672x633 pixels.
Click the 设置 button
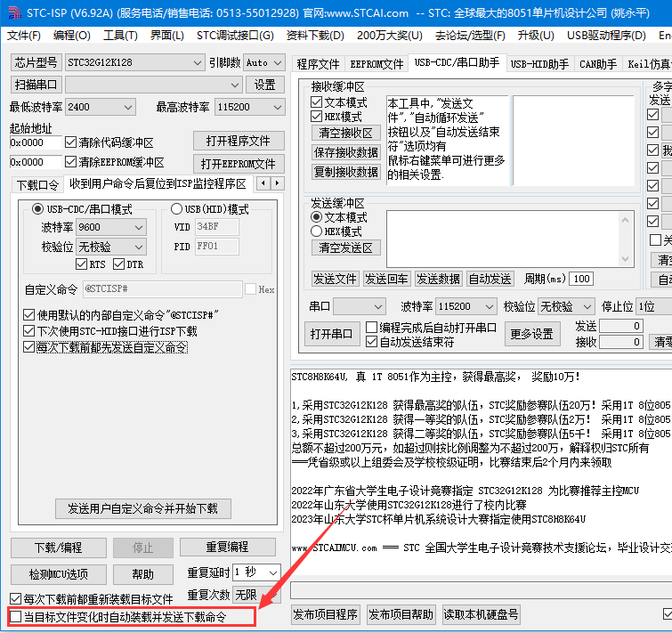click(x=265, y=85)
